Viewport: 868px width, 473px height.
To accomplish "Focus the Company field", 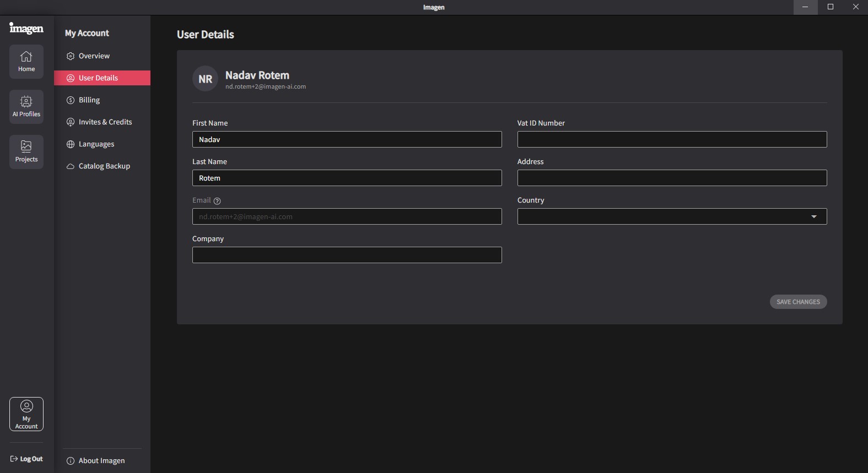I will 347,255.
